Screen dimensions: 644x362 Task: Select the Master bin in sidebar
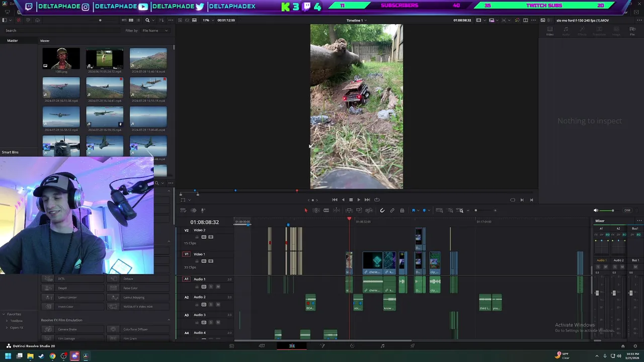[x=13, y=41]
